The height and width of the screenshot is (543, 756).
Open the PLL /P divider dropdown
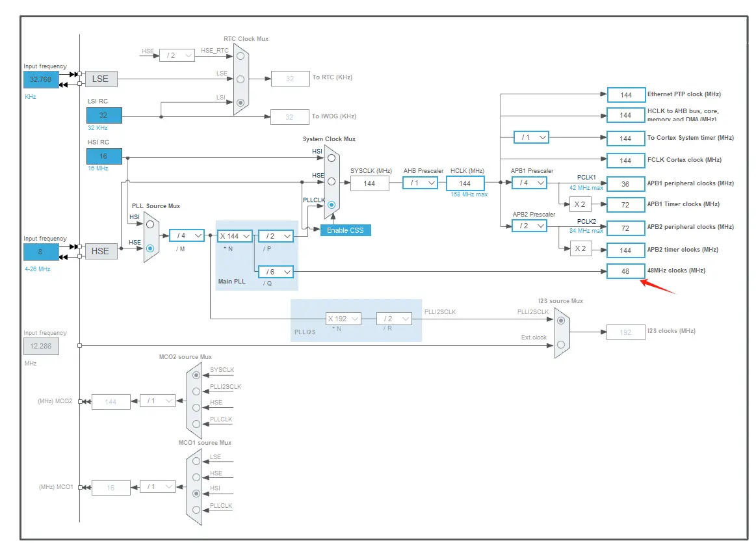click(x=276, y=236)
